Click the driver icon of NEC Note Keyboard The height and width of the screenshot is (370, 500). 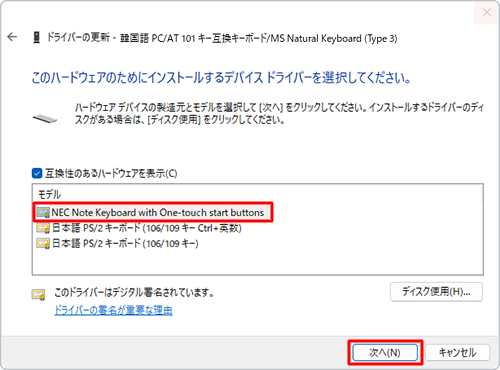tap(43, 213)
